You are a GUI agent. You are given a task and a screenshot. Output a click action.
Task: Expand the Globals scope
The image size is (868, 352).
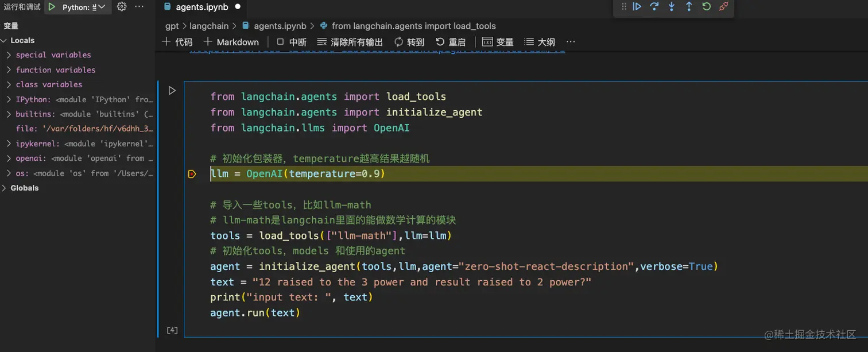click(x=4, y=188)
